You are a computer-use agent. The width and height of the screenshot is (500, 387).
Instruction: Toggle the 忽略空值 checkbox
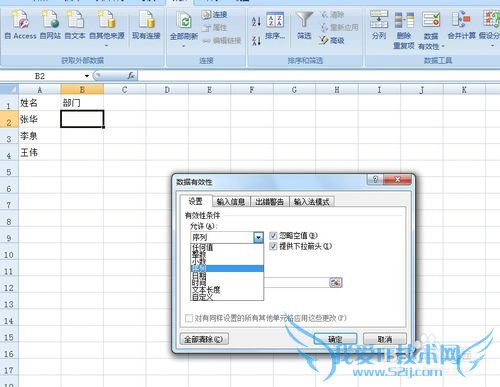click(273, 236)
